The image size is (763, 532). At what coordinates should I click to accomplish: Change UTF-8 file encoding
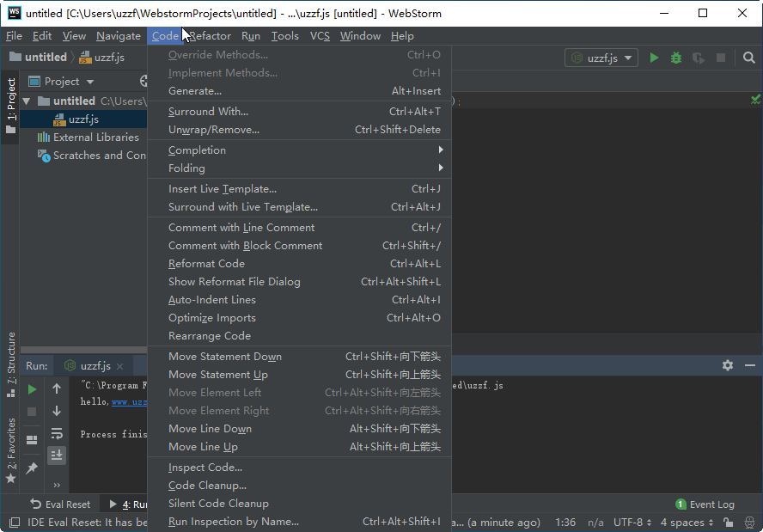pyautogui.click(x=632, y=523)
